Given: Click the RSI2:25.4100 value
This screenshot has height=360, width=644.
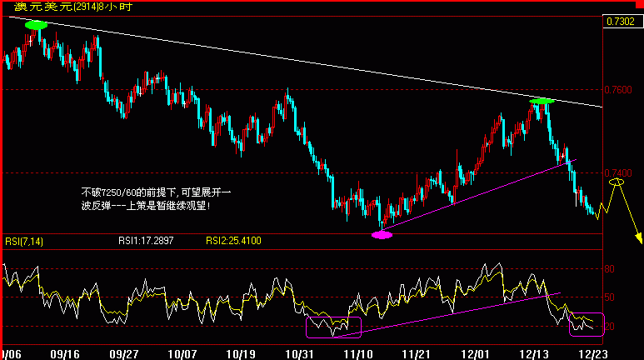Looking at the screenshot, I should tap(233, 241).
